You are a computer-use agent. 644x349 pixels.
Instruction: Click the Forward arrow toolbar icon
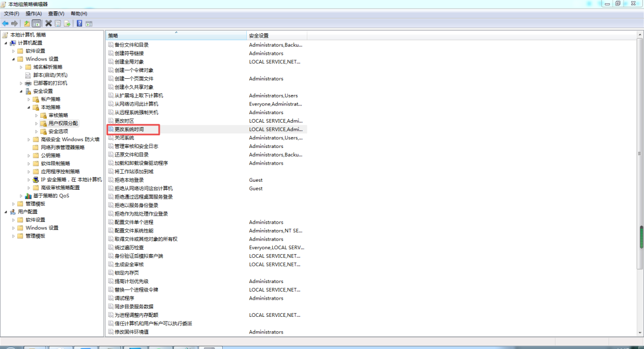(14, 24)
